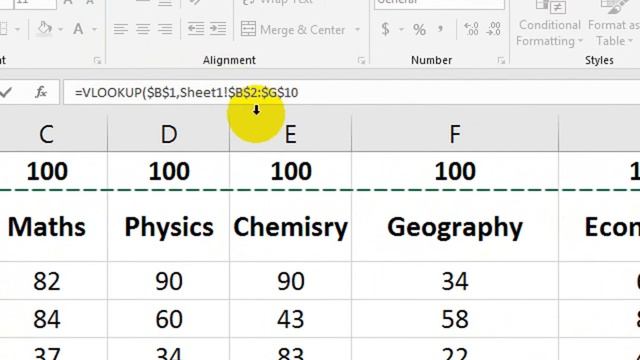
Task: Click the Increase Indent icon
Action: [218, 29]
